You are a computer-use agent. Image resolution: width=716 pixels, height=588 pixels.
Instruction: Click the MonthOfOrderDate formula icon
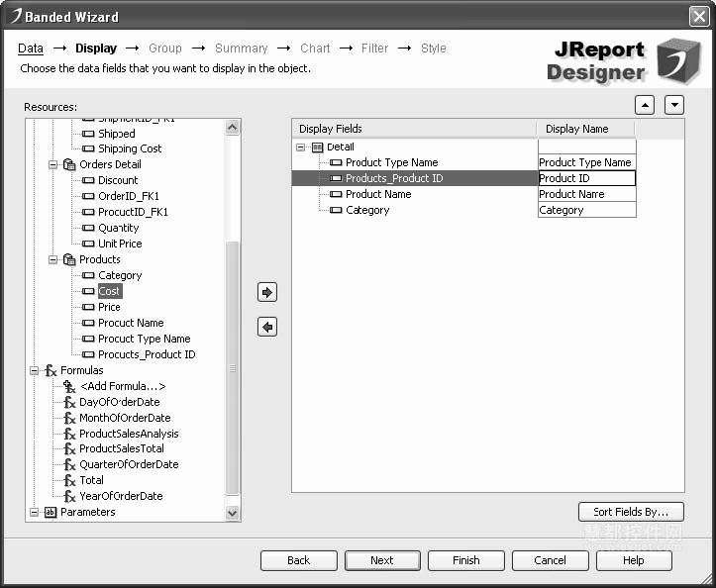[x=69, y=418]
